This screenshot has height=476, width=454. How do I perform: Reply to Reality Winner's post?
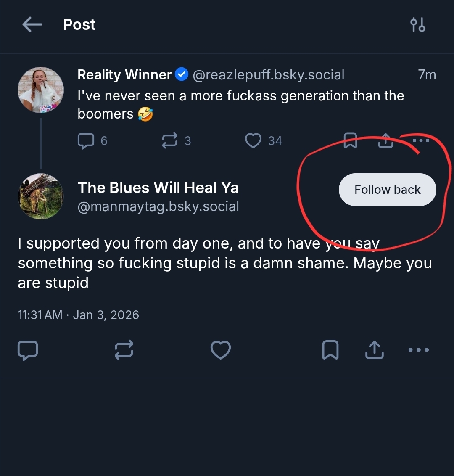86,141
